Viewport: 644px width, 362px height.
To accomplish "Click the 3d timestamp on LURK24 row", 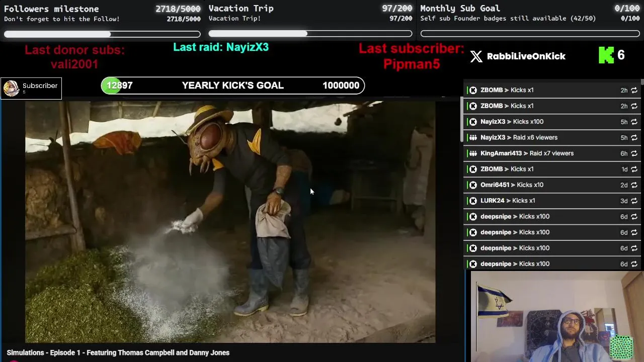I will click(624, 201).
